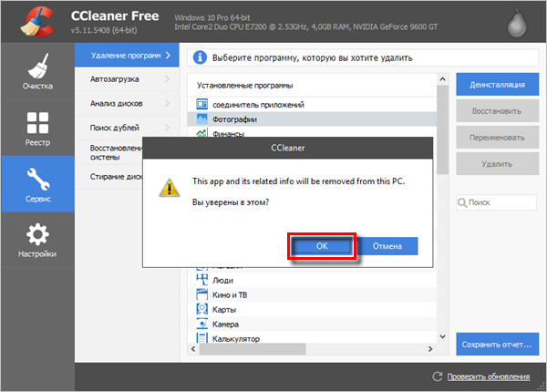Click the Переименовать button
The width and height of the screenshot is (547, 392).
coord(498,138)
